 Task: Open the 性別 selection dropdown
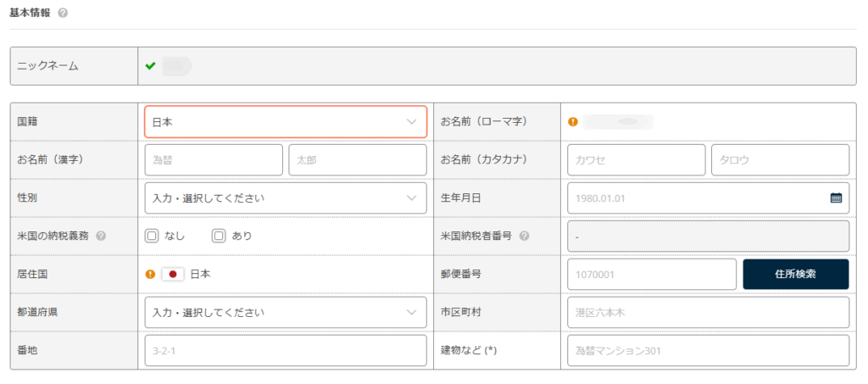pyautogui.click(x=286, y=198)
